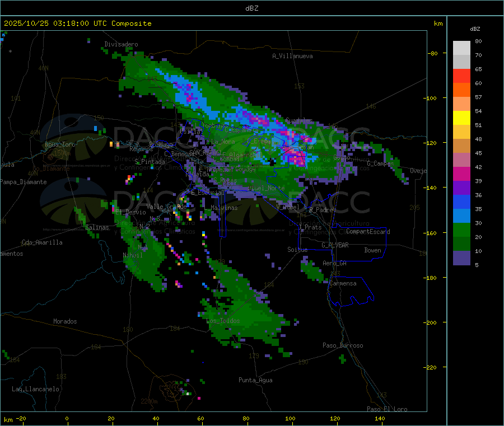504x426 pixels.
Task: Select the Agua_Toro map label
Action: pos(60,144)
